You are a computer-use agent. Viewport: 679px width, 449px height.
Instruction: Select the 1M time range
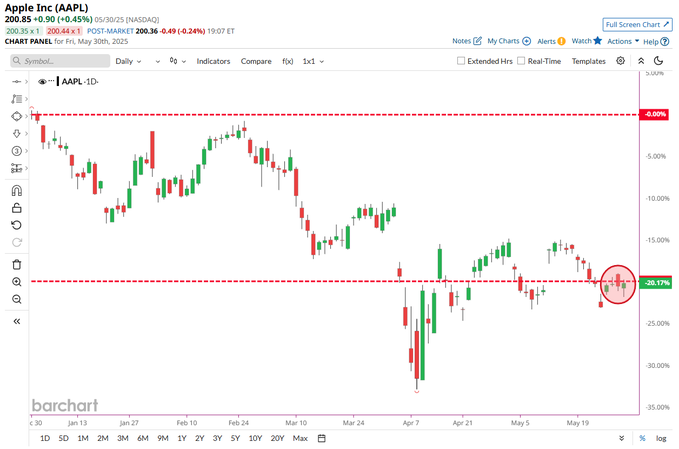coord(83,439)
